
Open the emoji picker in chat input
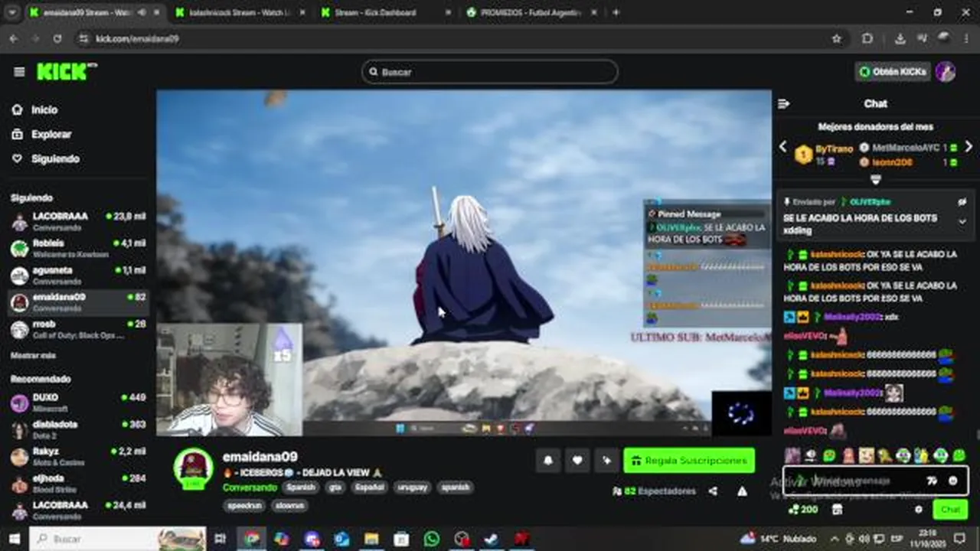(x=953, y=481)
